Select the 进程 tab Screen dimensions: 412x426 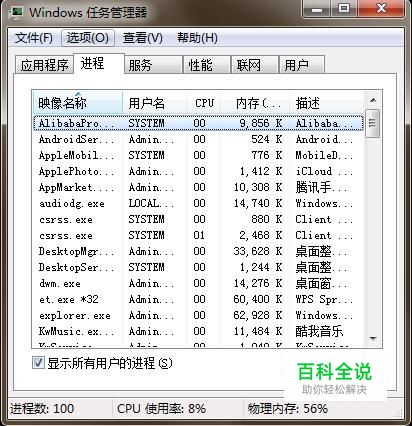(99, 63)
